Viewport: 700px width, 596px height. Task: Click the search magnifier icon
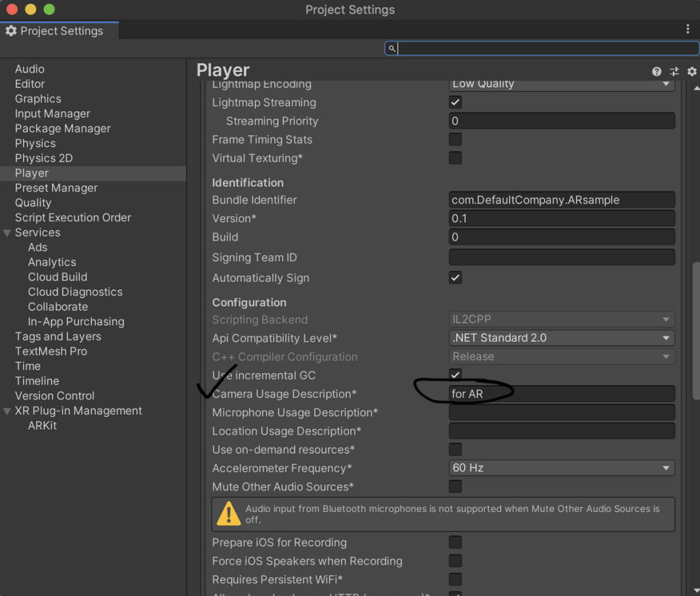[391, 49]
